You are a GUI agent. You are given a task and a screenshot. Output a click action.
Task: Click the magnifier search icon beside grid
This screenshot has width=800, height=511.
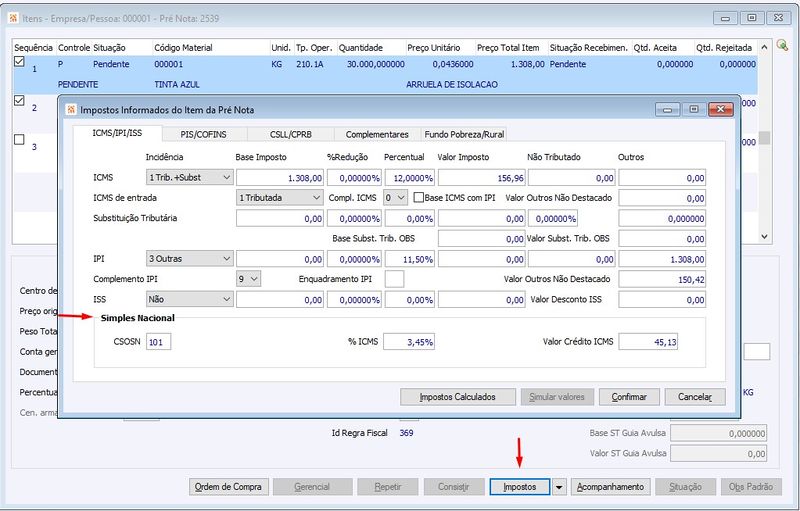[781, 45]
